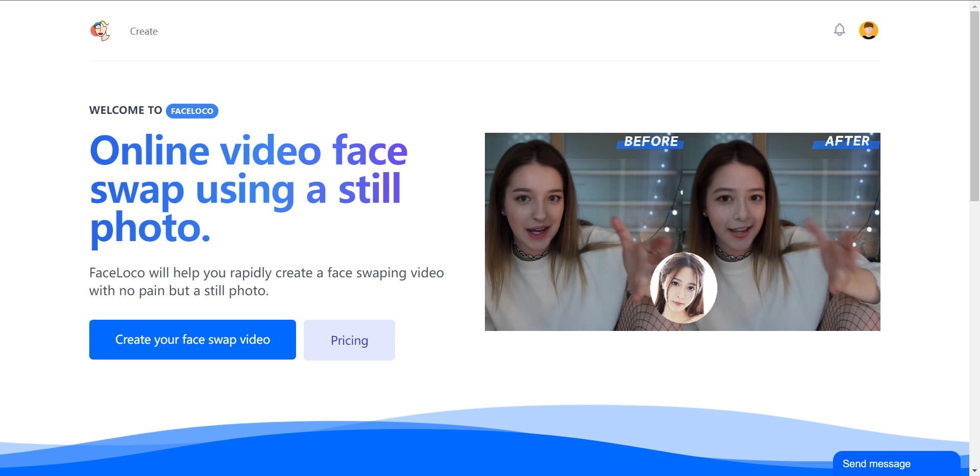Click the circular source face photo

click(x=683, y=288)
